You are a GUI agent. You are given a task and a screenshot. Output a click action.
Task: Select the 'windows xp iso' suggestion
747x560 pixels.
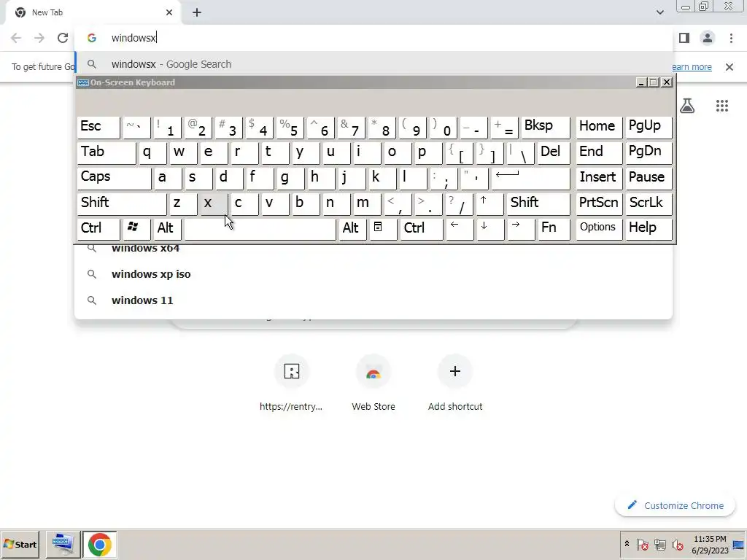coord(373,274)
